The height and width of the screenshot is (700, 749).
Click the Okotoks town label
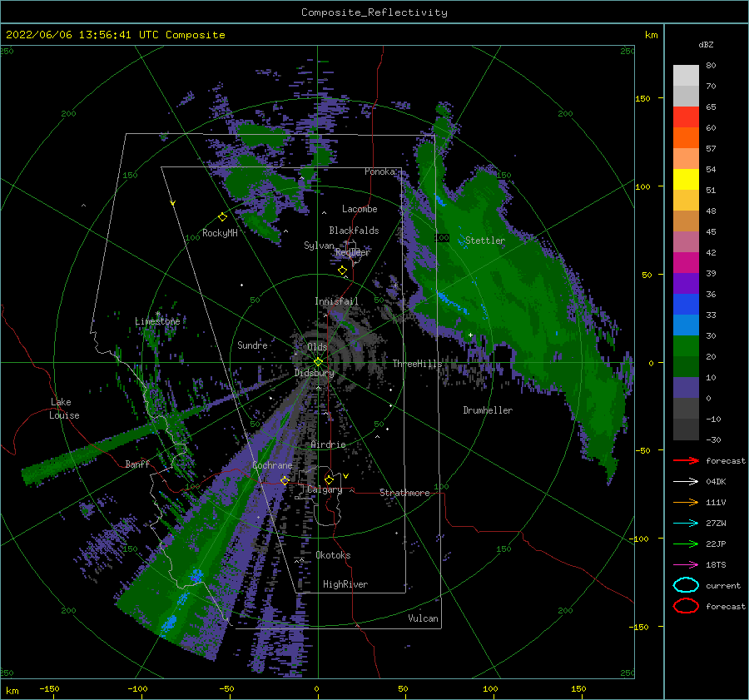tap(333, 555)
